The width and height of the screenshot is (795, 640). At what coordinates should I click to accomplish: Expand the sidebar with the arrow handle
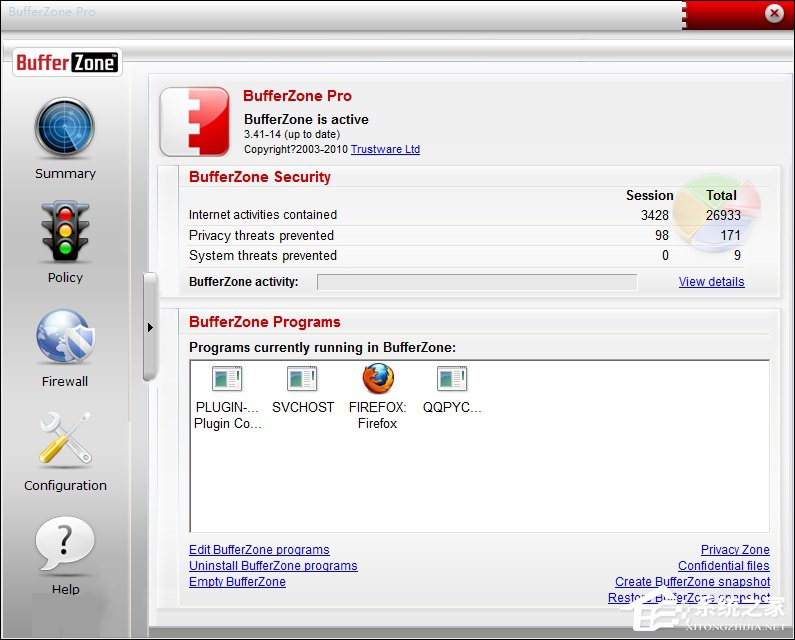[x=150, y=327]
